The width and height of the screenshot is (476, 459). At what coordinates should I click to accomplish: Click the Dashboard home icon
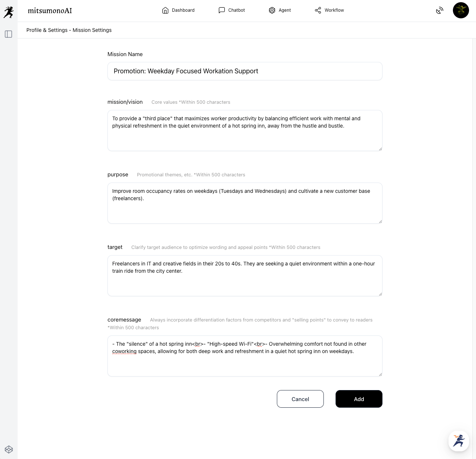(x=165, y=10)
